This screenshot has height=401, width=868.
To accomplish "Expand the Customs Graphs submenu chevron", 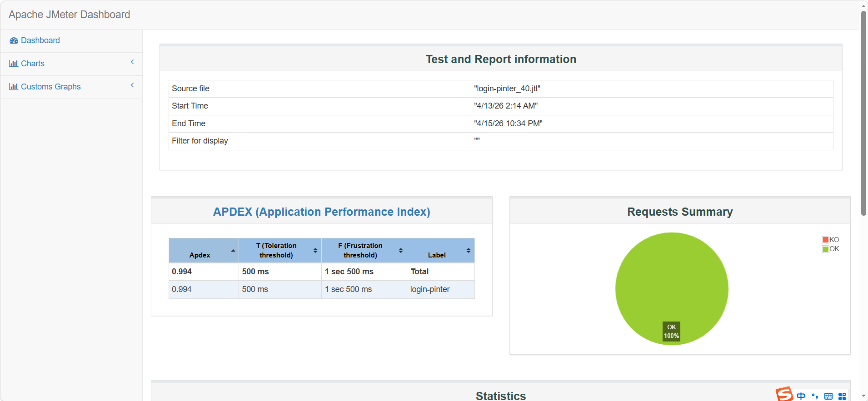I will click(132, 85).
